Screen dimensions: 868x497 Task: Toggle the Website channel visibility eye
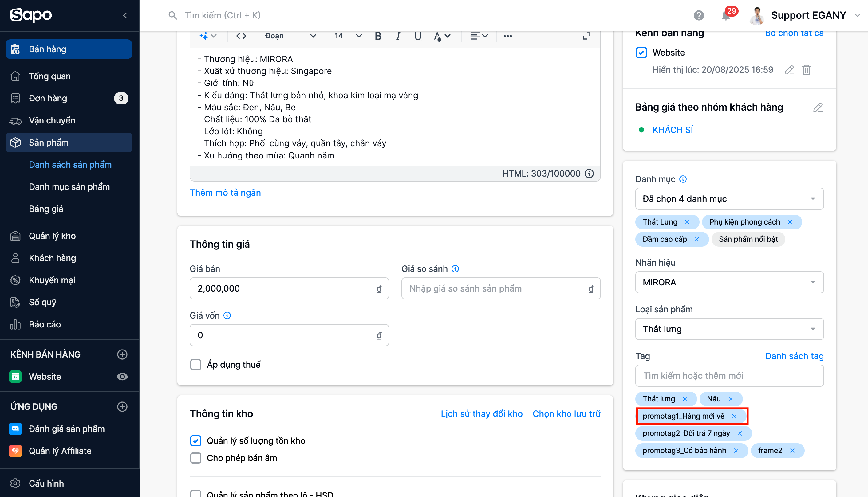point(122,377)
